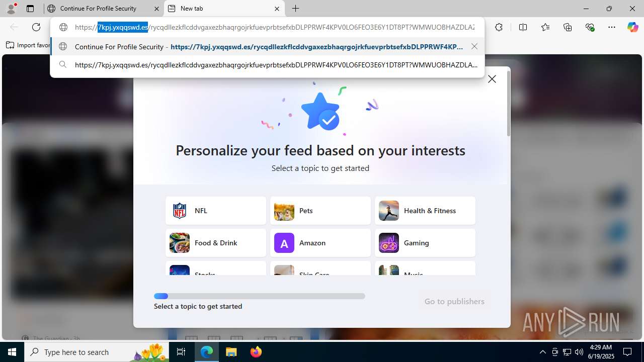Click the dialog vertical scrollbar
Screen dimensions: 644x362
tap(509, 103)
